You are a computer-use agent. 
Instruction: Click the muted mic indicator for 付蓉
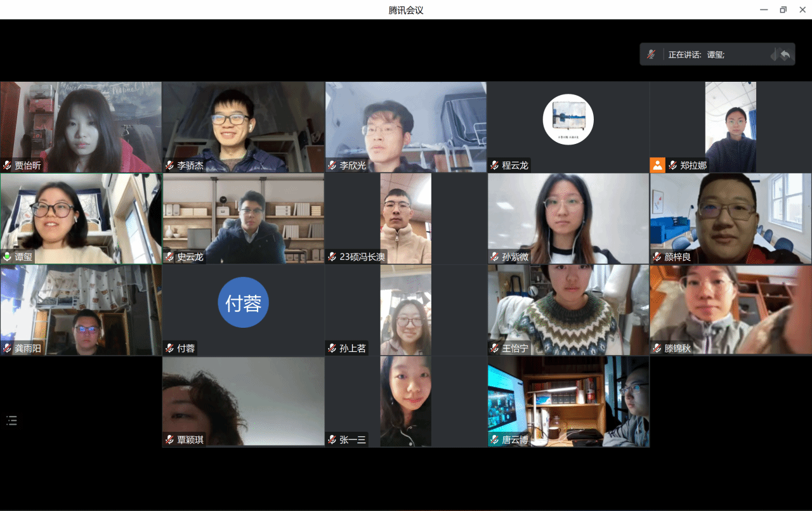point(170,348)
